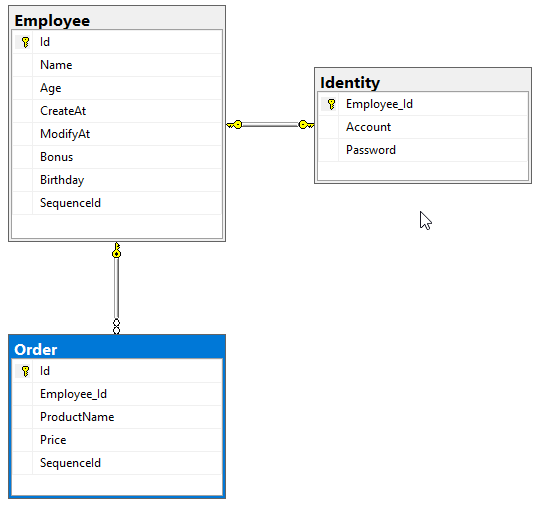Select the Employee_Id column in Order table

tap(117, 394)
